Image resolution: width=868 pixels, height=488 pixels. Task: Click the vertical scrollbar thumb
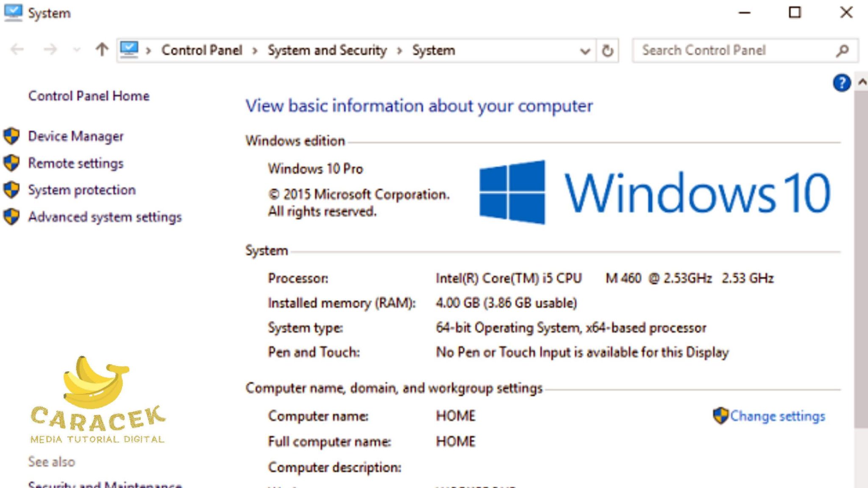coord(861,258)
